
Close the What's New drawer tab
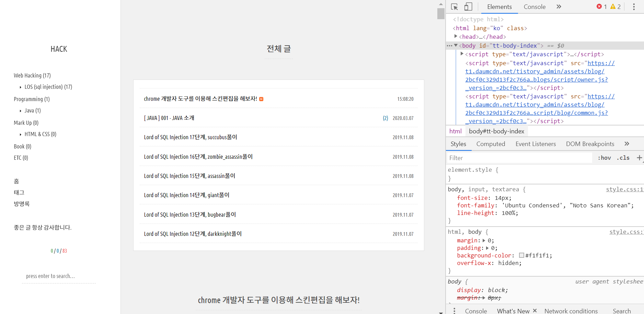pyautogui.click(x=535, y=311)
